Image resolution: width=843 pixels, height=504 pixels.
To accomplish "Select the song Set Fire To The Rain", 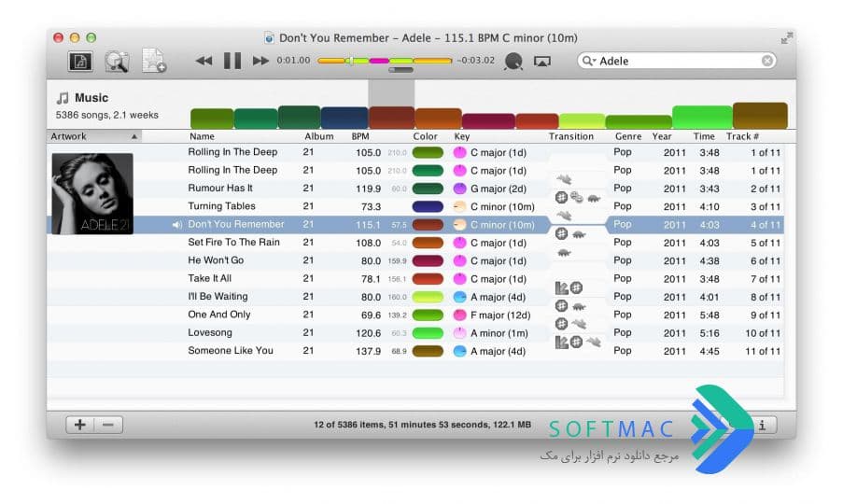I will click(x=234, y=243).
